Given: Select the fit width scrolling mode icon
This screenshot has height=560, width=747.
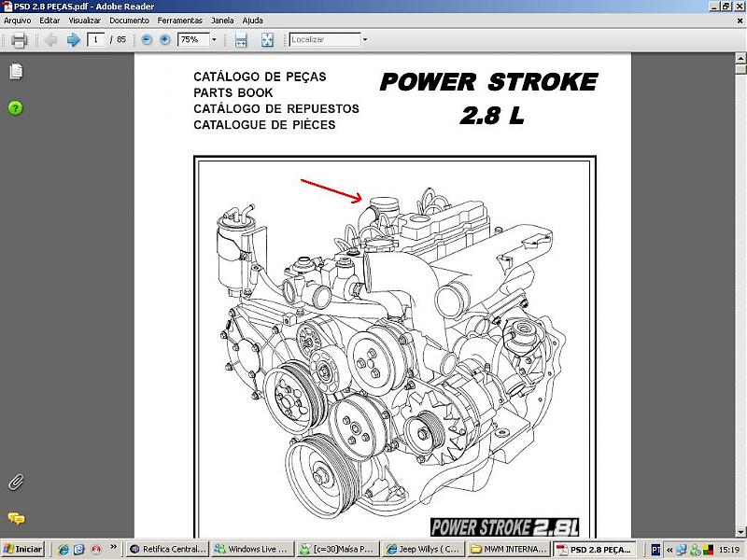Looking at the screenshot, I should pos(241,40).
